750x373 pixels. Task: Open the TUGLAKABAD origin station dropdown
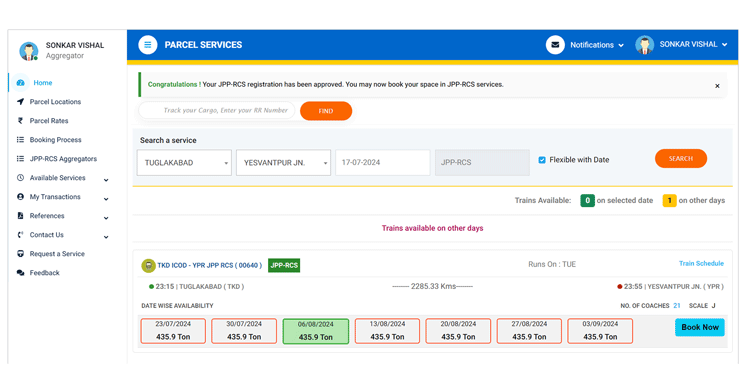point(184,163)
